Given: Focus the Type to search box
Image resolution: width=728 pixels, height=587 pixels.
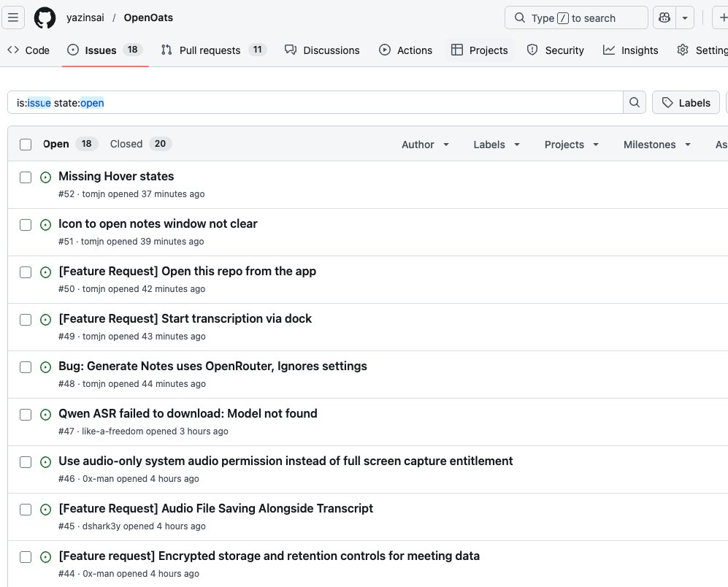Looking at the screenshot, I should pyautogui.click(x=576, y=18).
